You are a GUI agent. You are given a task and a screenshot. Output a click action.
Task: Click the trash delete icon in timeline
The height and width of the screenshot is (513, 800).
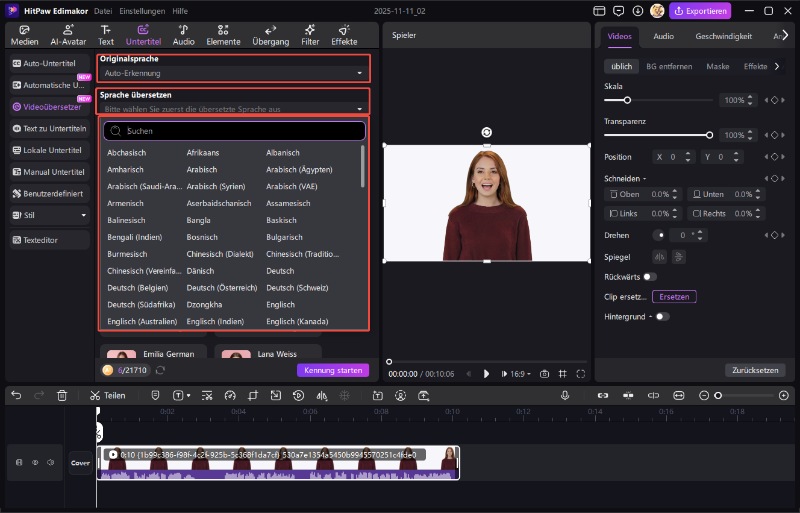pyautogui.click(x=62, y=395)
